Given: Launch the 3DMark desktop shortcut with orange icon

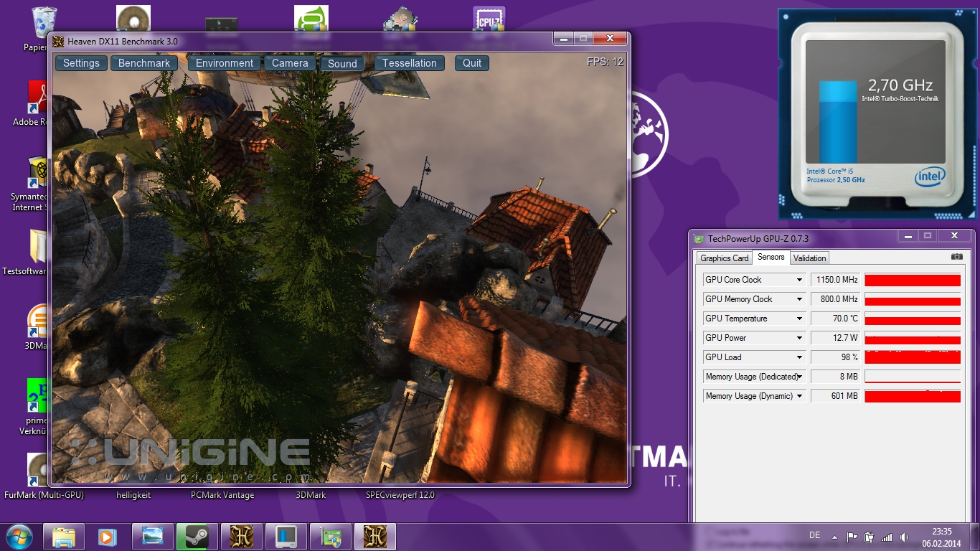Looking at the screenshot, I should point(37,321).
